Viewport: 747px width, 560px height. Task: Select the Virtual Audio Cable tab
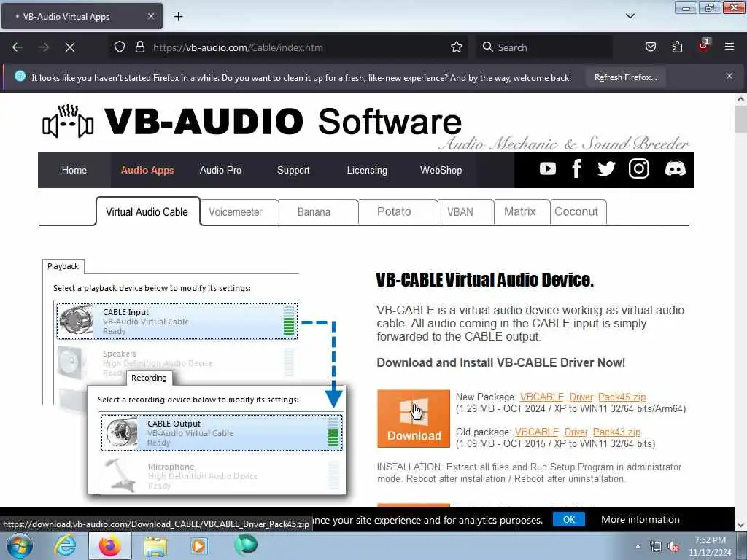pyautogui.click(x=147, y=212)
